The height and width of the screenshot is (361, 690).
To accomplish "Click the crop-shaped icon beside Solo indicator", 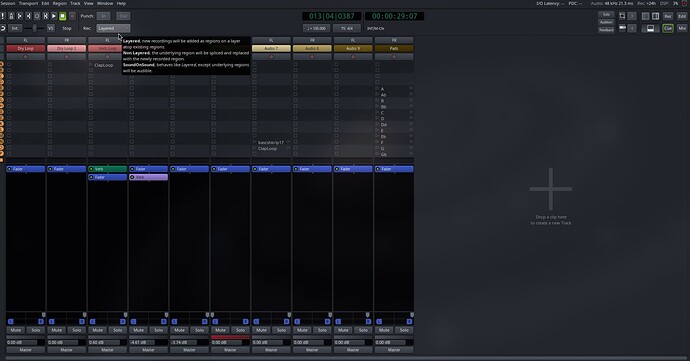I will [622, 16].
